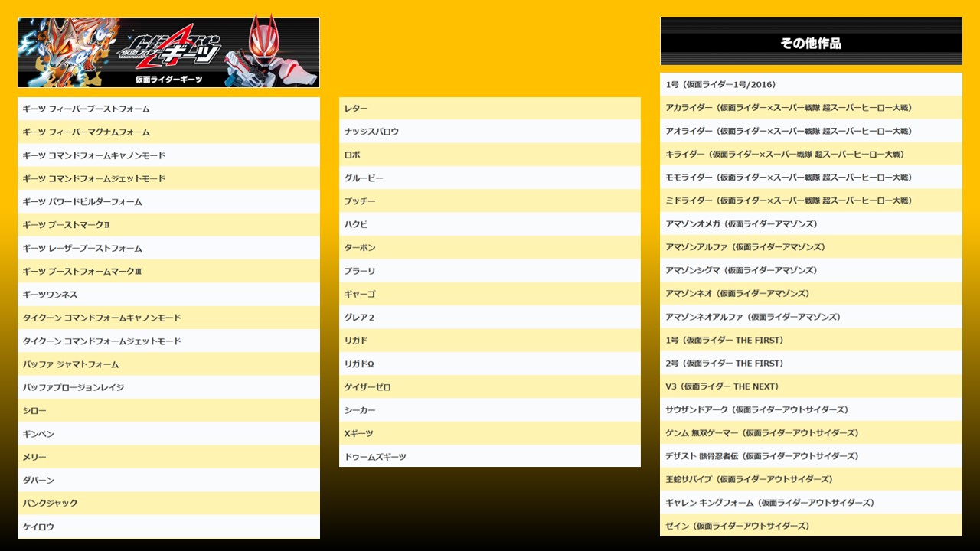Select 1号(仮面ライダー THE FIRST) row
Viewport: 980px width, 551px height.
(811, 340)
